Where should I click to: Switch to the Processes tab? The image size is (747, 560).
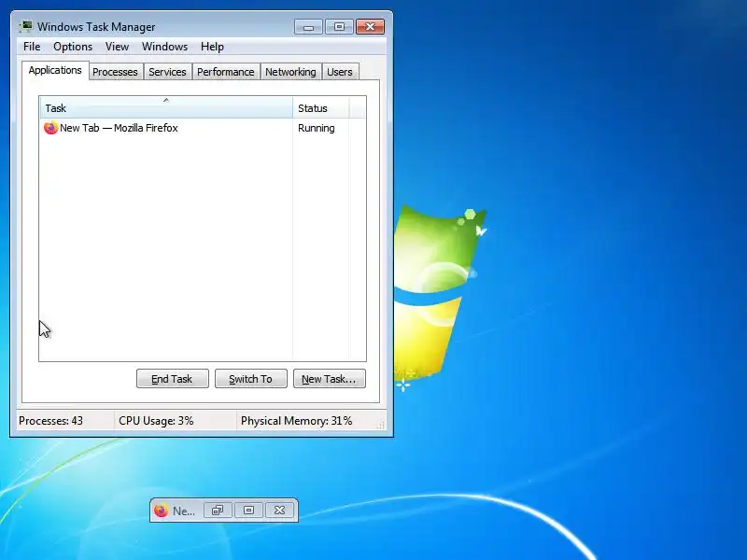click(x=115, y=72)
